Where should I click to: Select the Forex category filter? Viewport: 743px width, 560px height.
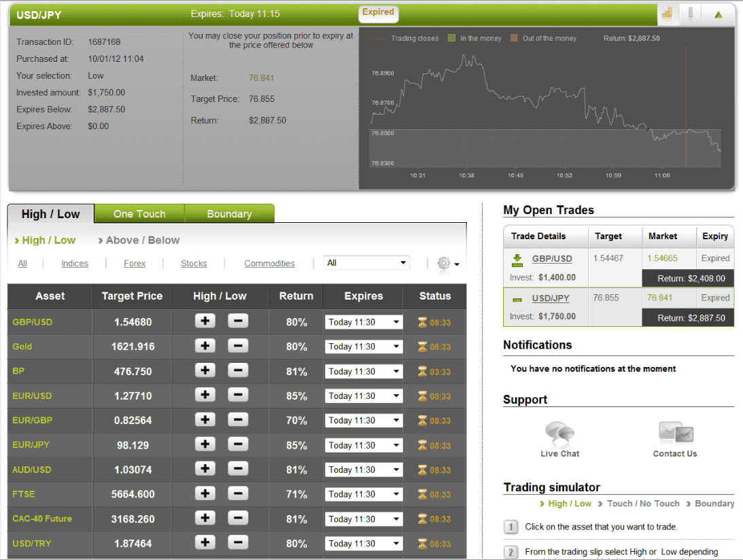(x=135, y=263)
